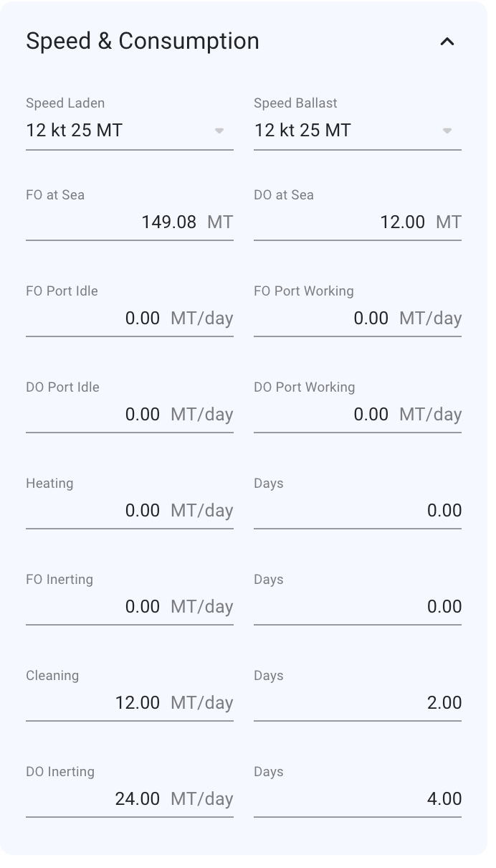Collapse the Speed & Consumption panel
This screenshot has width=496, height=868.
[x=447, y=42]
